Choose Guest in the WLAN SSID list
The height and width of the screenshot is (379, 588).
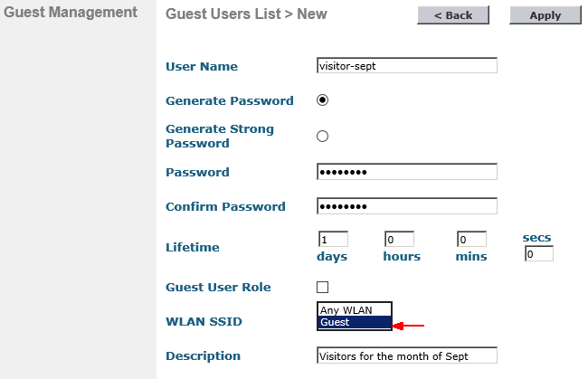pos(355,322)
